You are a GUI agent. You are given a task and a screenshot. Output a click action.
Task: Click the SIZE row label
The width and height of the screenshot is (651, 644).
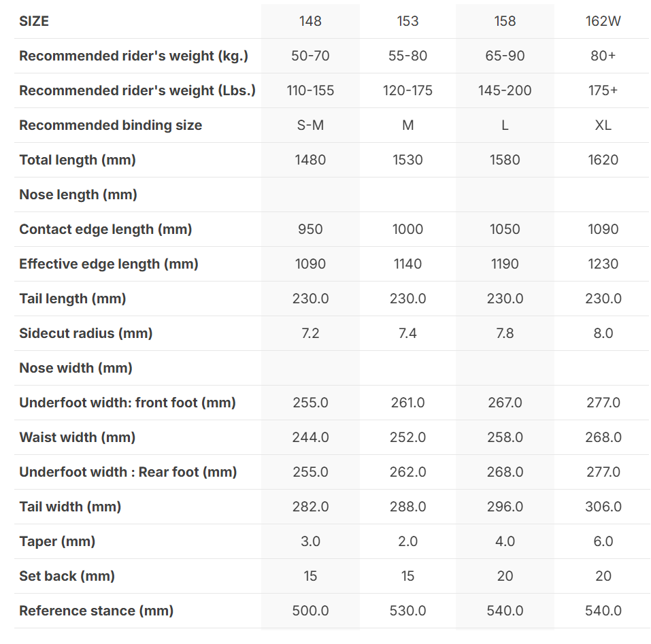pos(34,21)
